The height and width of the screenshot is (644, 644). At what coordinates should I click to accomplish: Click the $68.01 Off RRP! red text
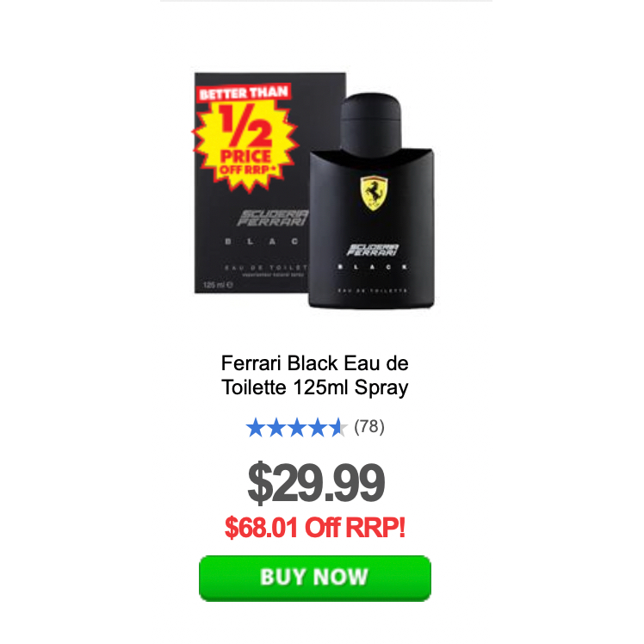coord(315,528)
